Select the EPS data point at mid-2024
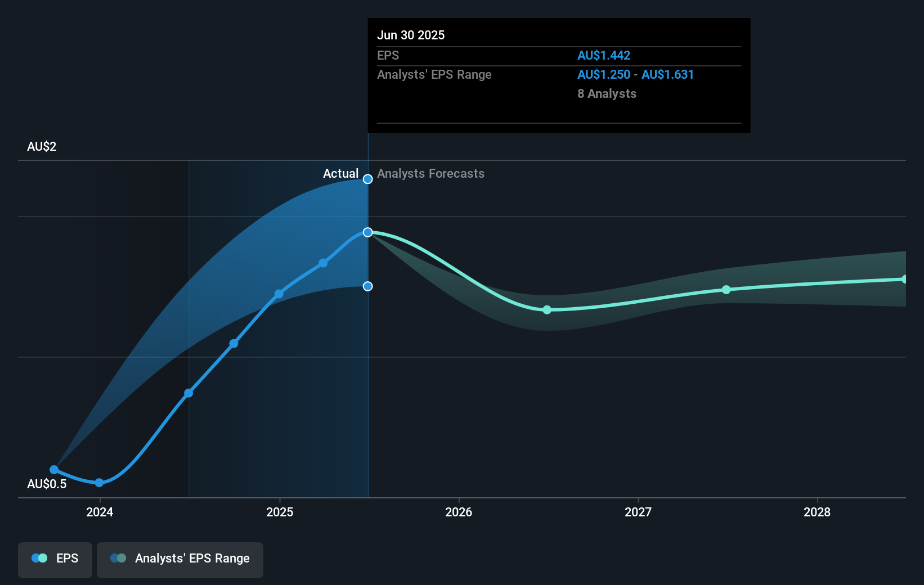The width and height of the screenshot is (924, 585). (189, 393)
